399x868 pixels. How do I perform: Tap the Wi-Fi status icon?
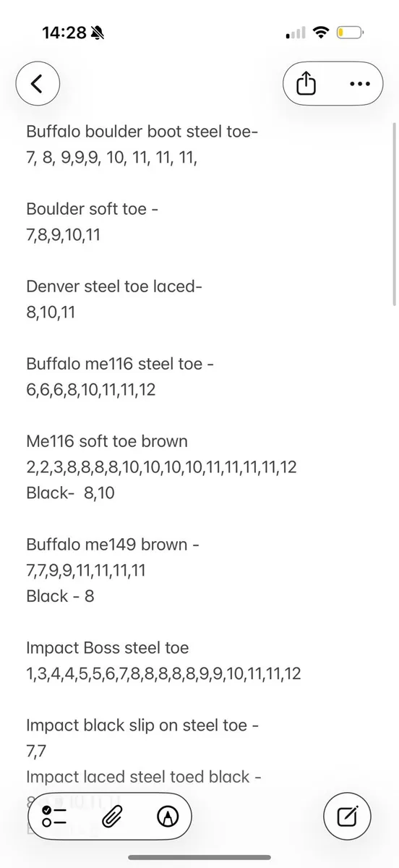[322, 33]
